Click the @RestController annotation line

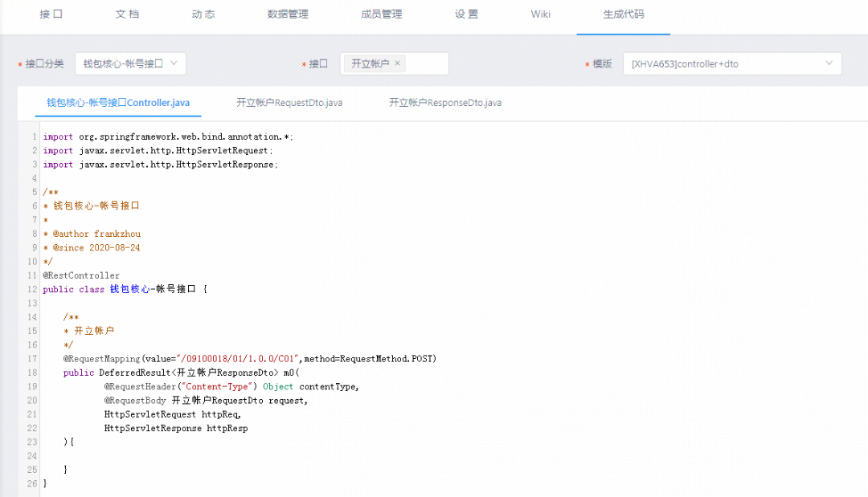(x=81, y=275)
